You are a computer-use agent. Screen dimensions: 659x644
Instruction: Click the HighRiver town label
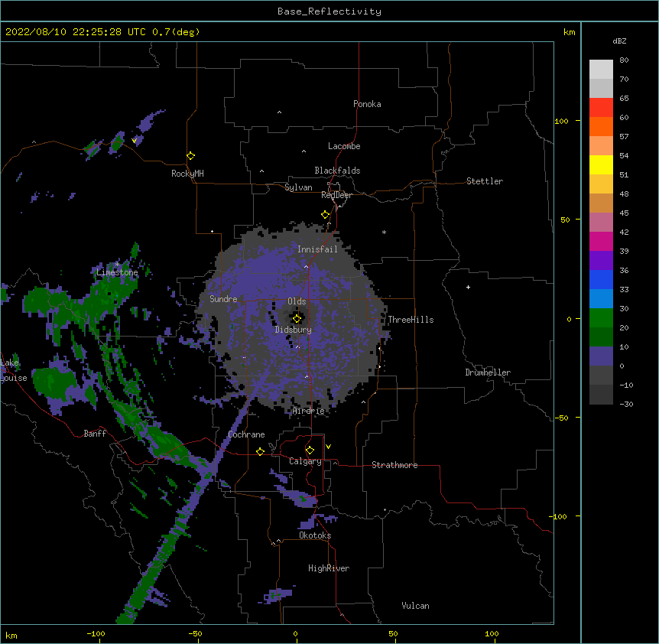coord(329,568)
